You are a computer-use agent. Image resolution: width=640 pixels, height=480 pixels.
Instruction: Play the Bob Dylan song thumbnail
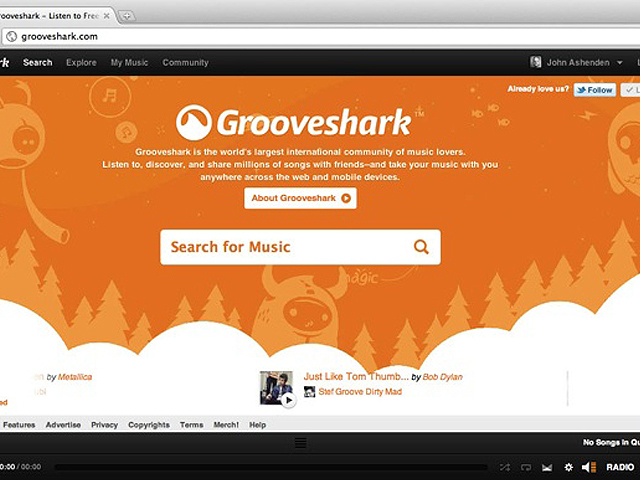289,400
